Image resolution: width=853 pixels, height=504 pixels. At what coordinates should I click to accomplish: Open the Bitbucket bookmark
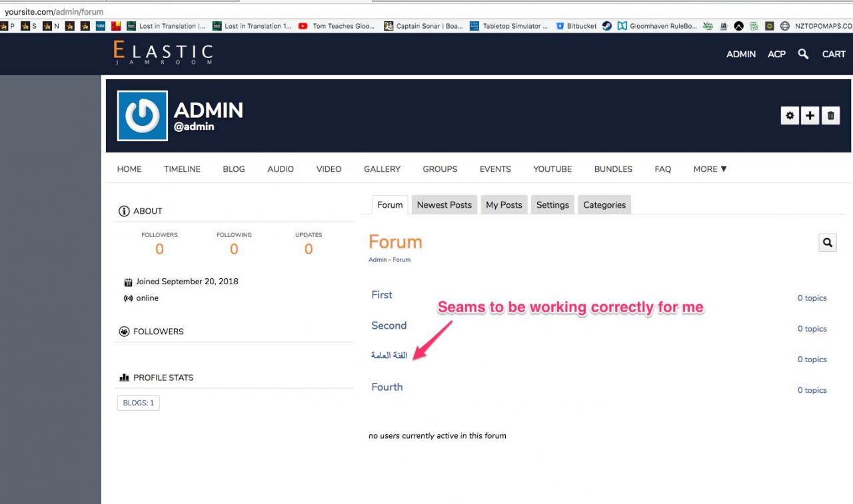pos(576,26)
